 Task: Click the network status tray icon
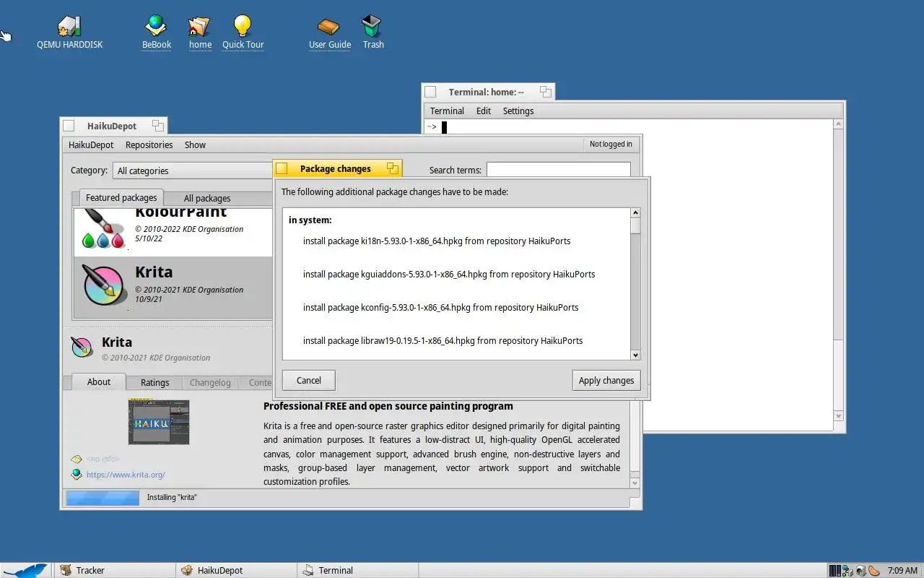tap(847, 571)
